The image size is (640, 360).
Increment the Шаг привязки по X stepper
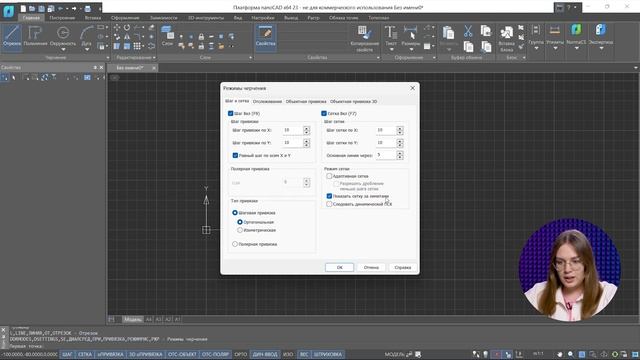click(x=307, y=128)
